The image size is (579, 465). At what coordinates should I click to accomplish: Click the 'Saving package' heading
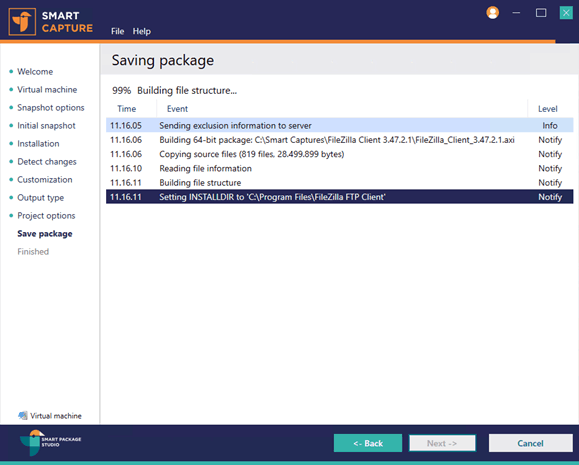coord(163,60)
